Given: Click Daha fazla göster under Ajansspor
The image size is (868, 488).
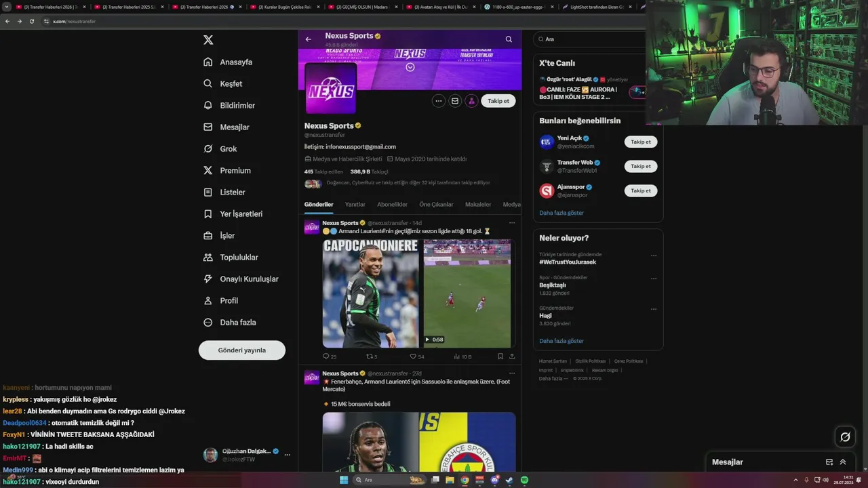Looking at the screenshot, I should (561, 213).
